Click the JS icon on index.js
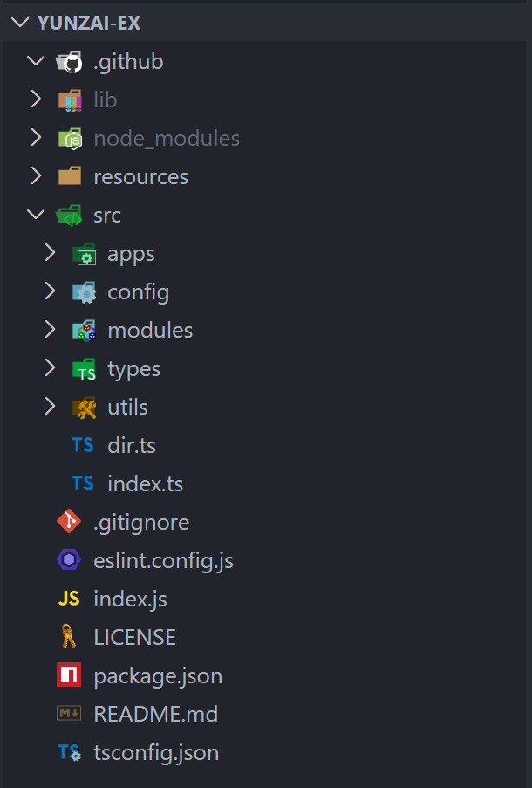This screenshot has width=532, height=788. (68, 599)
